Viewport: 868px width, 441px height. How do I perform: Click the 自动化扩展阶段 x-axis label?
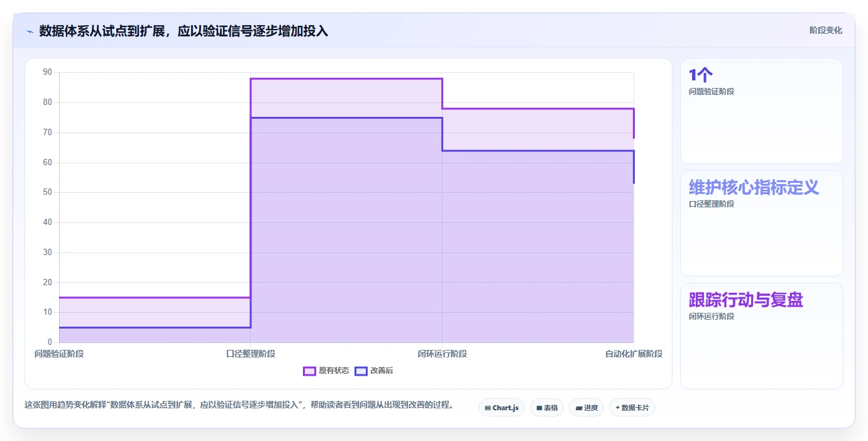634,354
